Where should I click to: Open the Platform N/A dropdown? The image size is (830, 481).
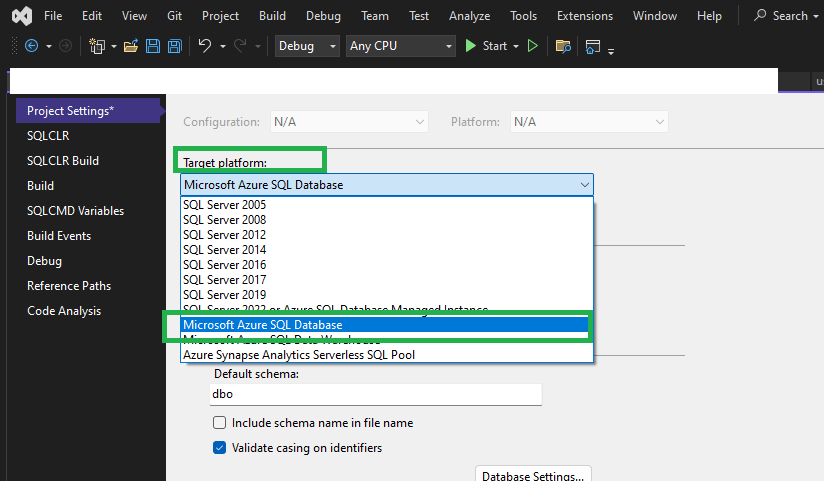[589, 122]
